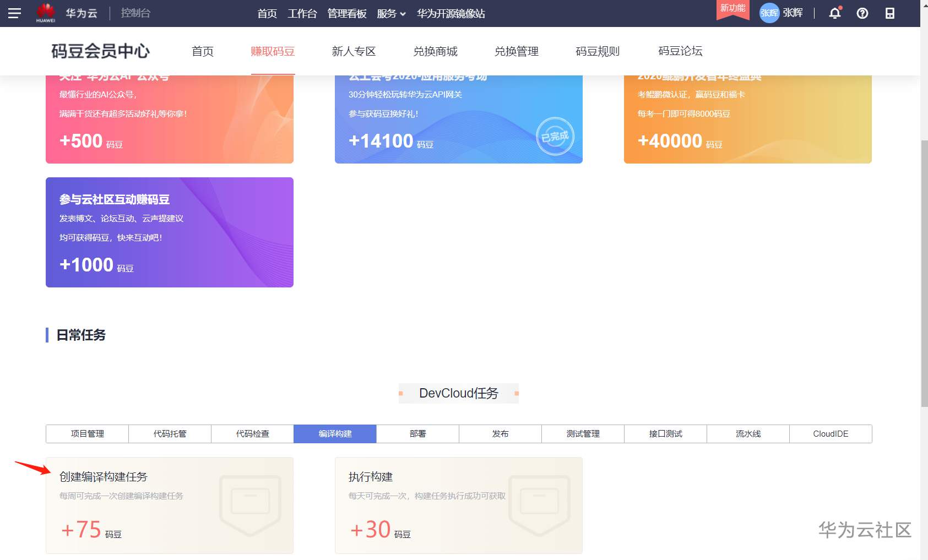The height and width of the screenshot is (560, 928).
Task: Open 参与云社区互动赚码豆 purple card
Action: point(170,232)
